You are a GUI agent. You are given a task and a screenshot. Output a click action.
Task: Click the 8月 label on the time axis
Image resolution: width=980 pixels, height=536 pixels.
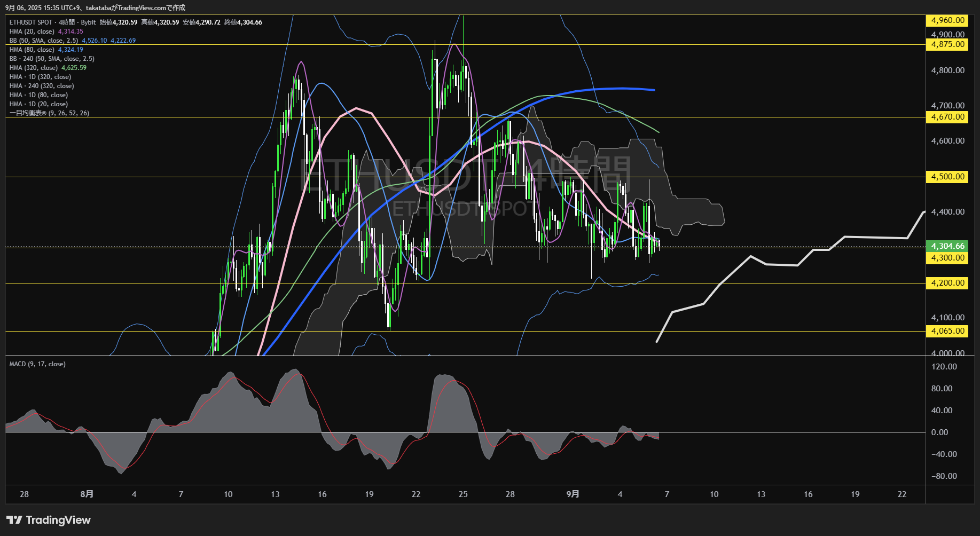pyautogui.click(x=87, y=494)
